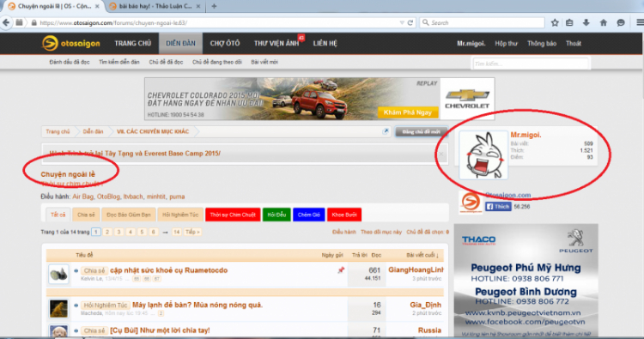
Task: Click Mr.migoi. avatar thumbnail
Action: coord(483,155)
